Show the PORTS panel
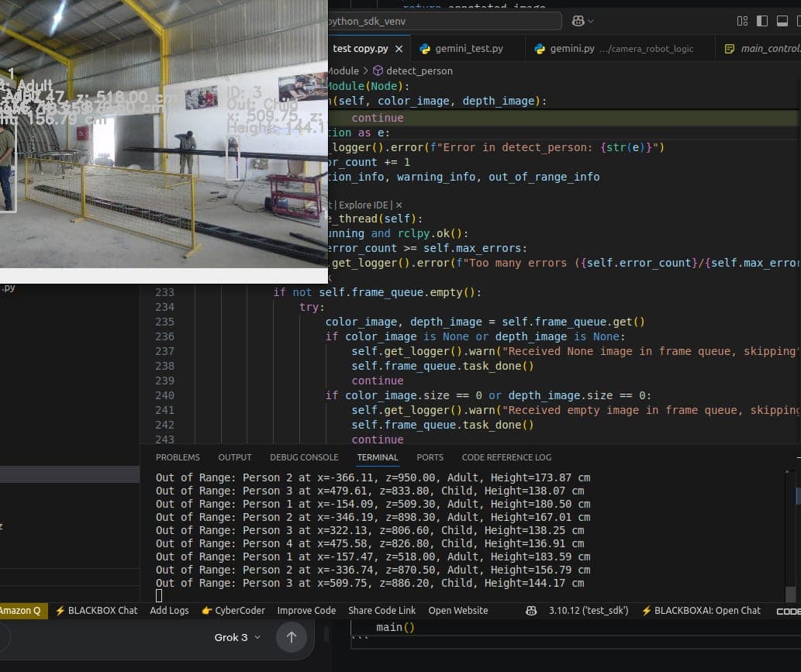 pyautogui.click(x=430, y=457)
